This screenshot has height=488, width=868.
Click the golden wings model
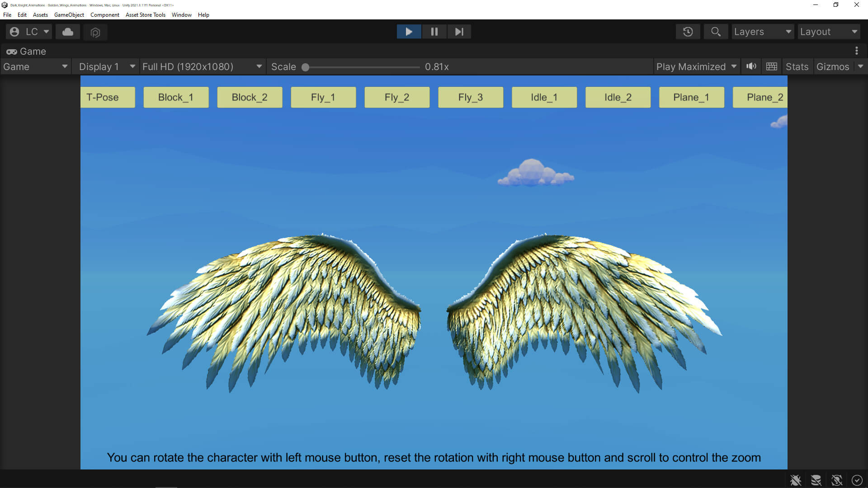(434, 313)
